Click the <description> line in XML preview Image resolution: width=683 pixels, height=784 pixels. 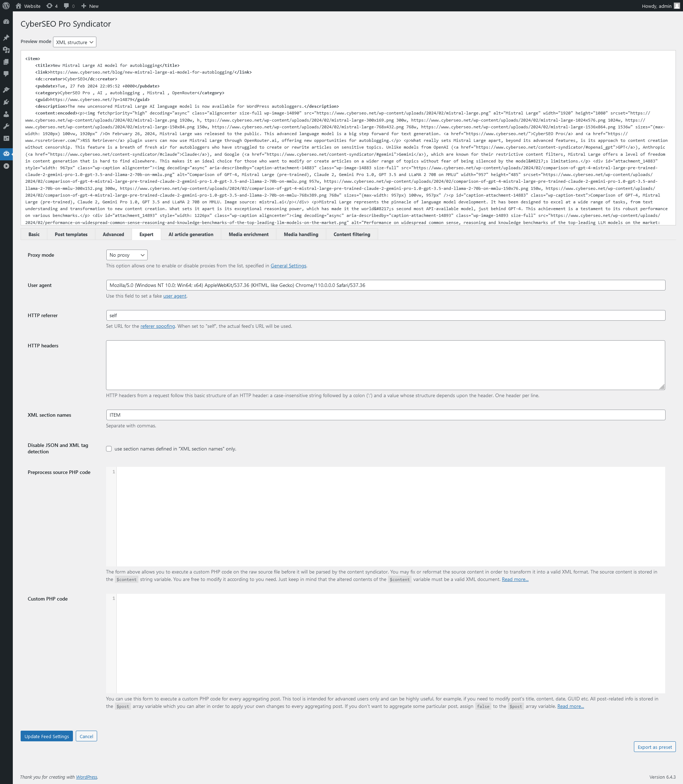coord(187,107)
